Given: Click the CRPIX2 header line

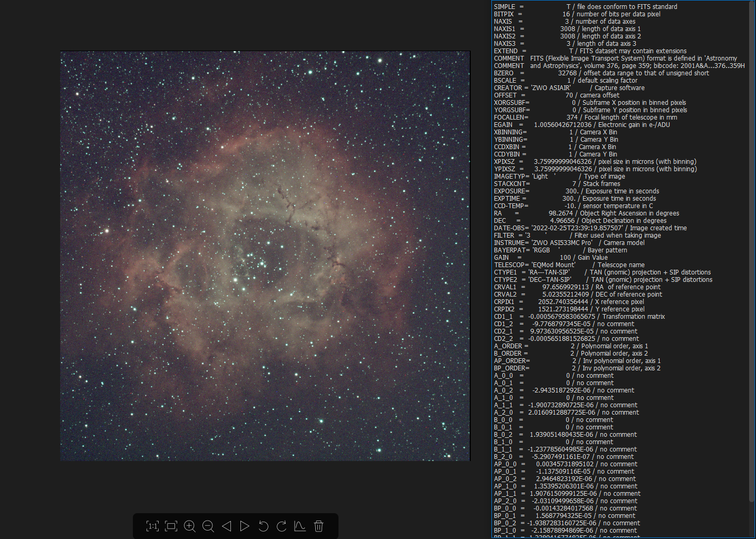Looking at the screenshot, I should coord(569,309).
